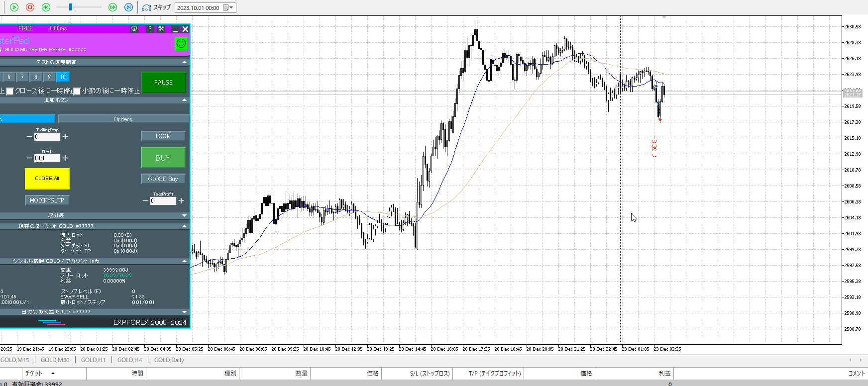The height and width of the screenshot is (386, 868).
Task: Tick the 小節の後に一時停止 checkbox
Action: pyautogui.click(x=77, y=91)
